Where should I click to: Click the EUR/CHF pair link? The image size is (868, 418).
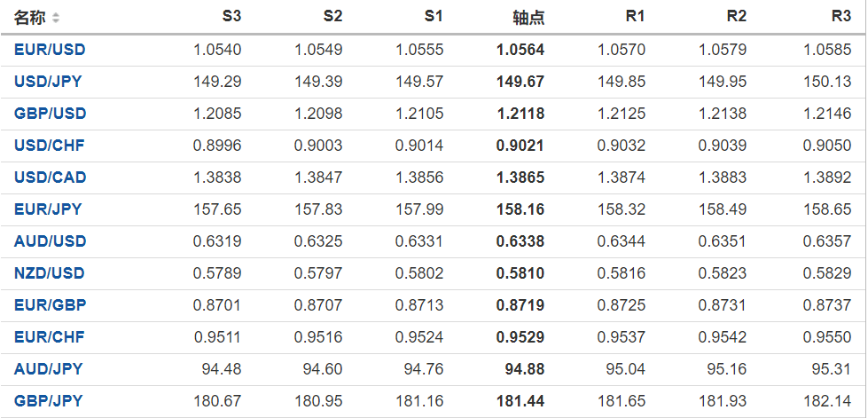point(49,337)
